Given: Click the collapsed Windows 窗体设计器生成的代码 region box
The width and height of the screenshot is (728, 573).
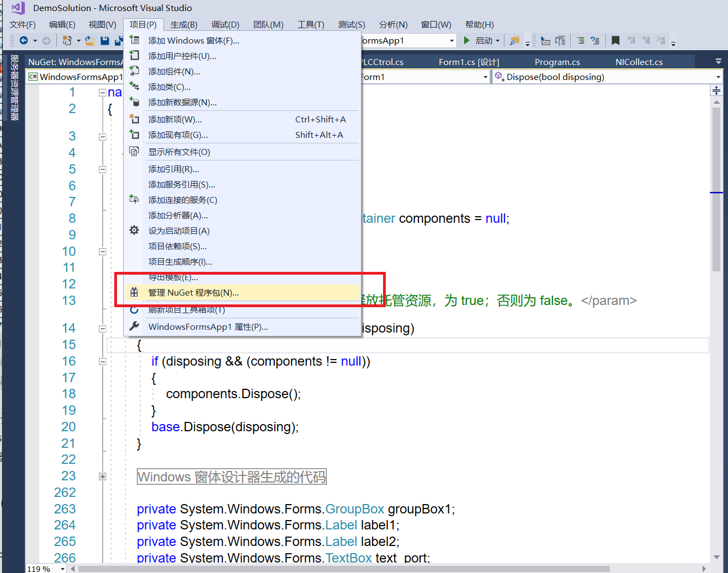Looking at the screenshot, I should (232, 476).
